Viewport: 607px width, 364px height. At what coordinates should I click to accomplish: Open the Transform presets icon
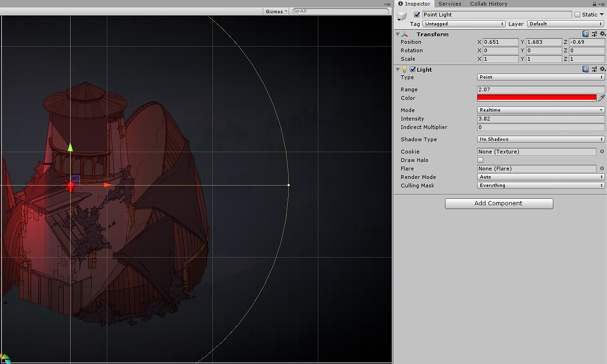pos(595,34)
